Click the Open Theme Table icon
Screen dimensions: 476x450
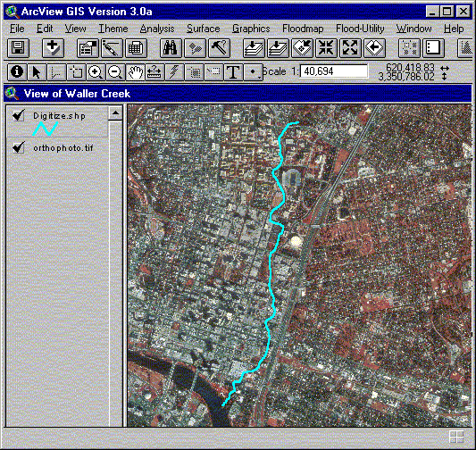136,48
